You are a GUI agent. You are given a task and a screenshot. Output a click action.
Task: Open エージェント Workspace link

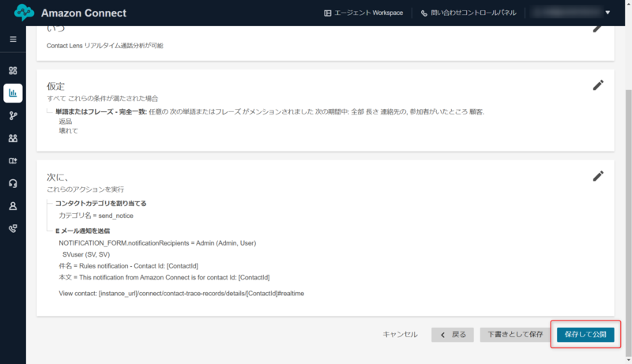click(363, 13)
